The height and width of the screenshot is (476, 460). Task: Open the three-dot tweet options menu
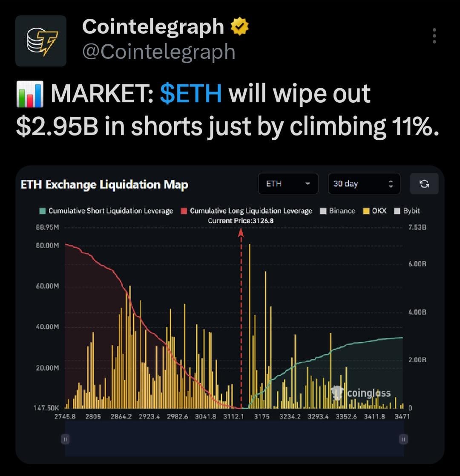pos(434,36)
